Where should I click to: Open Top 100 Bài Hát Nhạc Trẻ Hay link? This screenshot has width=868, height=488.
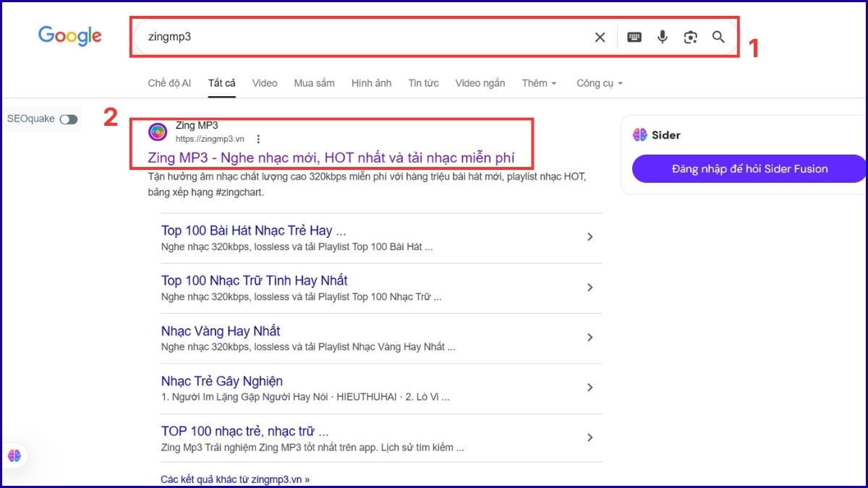[x=253, y=231]
